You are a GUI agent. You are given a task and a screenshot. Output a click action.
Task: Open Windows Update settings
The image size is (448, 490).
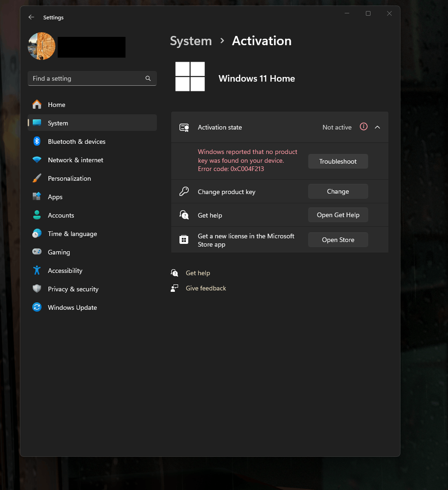pyautogui.click(x=72, y=307)
